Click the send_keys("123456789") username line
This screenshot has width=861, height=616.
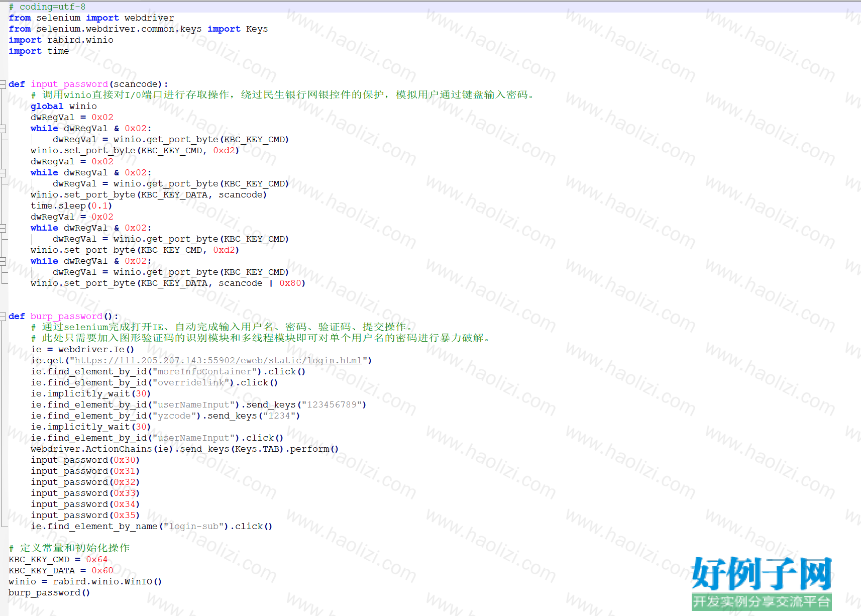tap(198, 404)
